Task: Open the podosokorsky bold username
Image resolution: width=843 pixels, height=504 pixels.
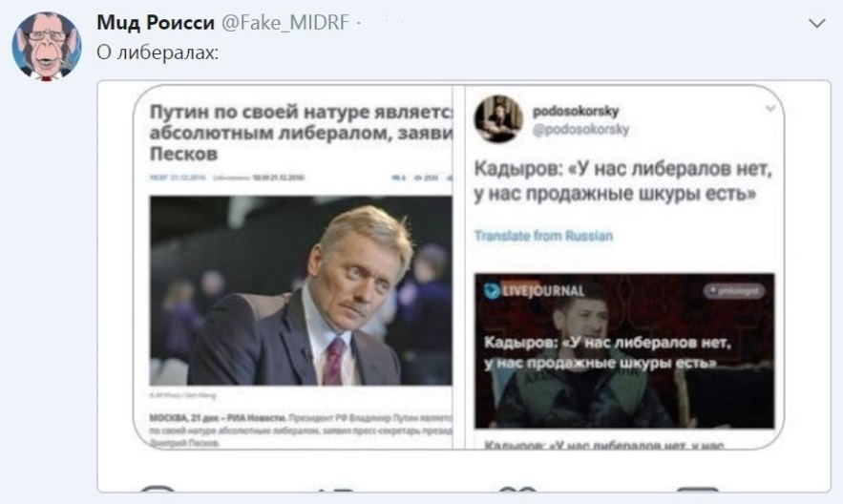Action: (x=576, y=112)
